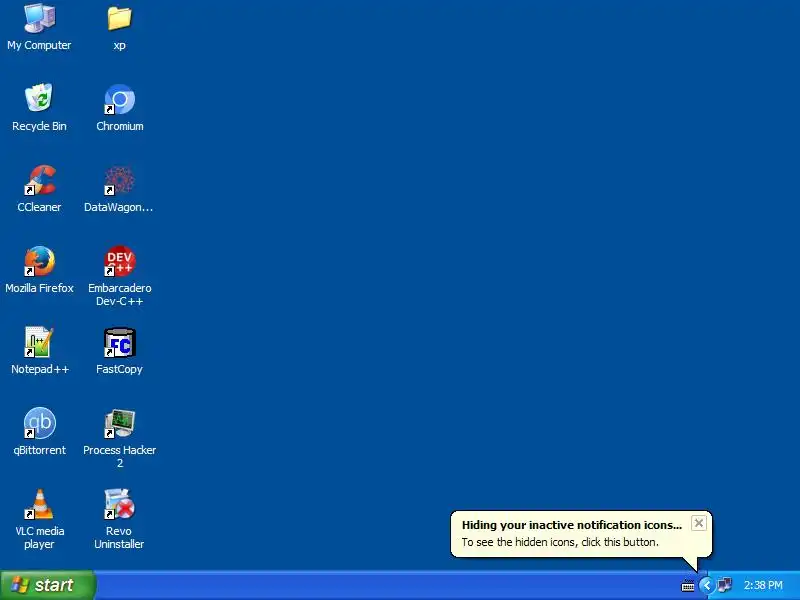Click the 'Mozilla Firefox' icon label
The height and width of the screenshot is (600, 800).
[x=39, y=288]
